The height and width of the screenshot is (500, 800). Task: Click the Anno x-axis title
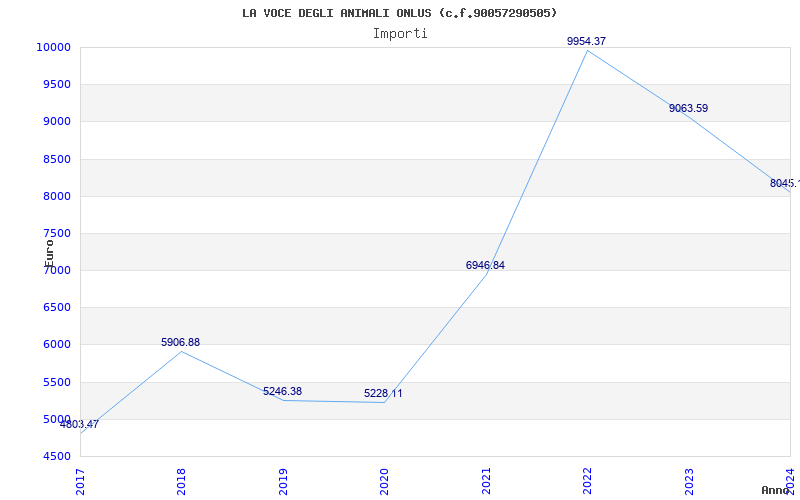[x=775, y=490]
